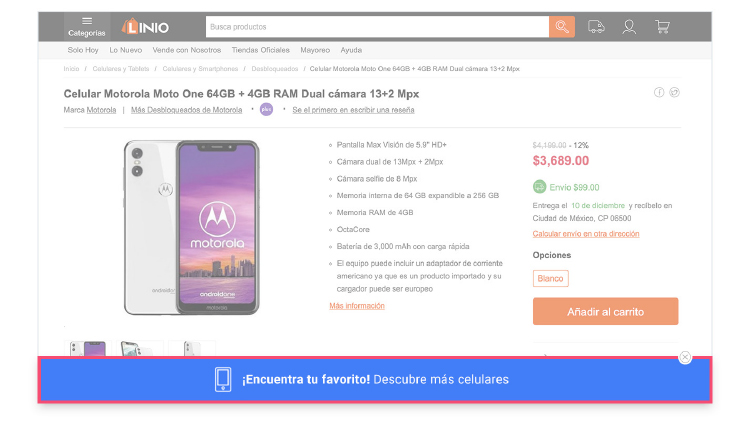Select the Blanco color option
This screenshot has height=425, width=747.
pos(551,279)
